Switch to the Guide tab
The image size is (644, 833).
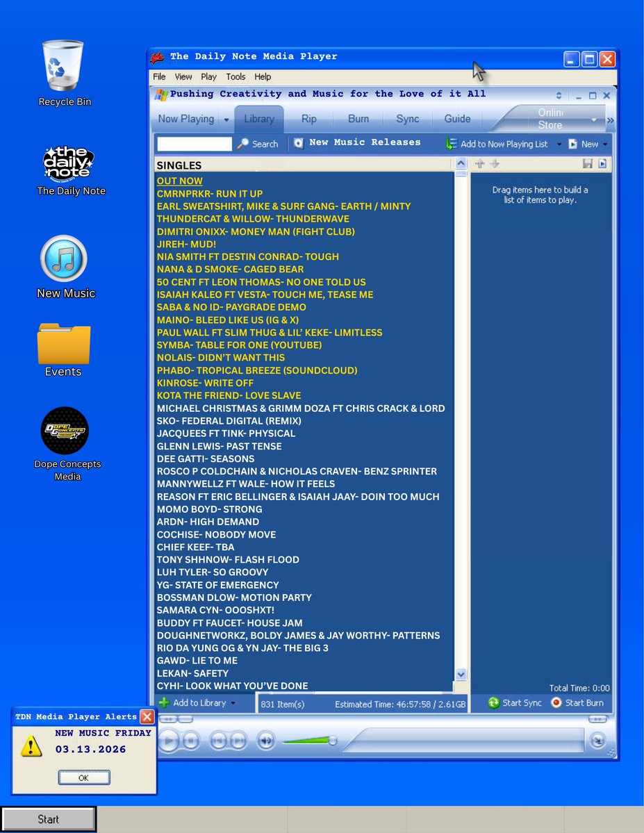click(x=458, y=119)
